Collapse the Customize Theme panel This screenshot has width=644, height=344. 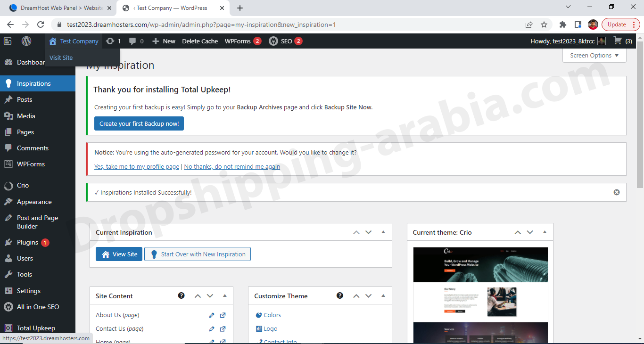383,296
